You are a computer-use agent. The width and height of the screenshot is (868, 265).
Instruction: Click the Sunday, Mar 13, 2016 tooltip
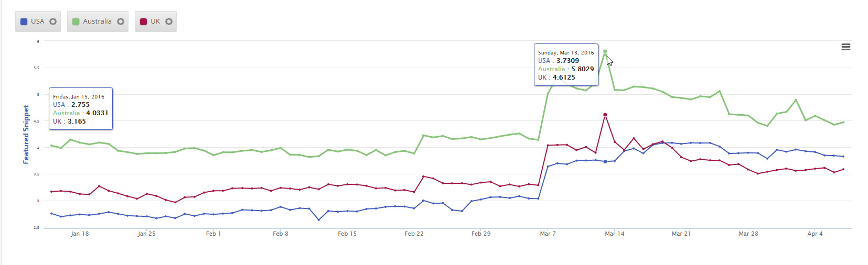(x=566, y=65)
